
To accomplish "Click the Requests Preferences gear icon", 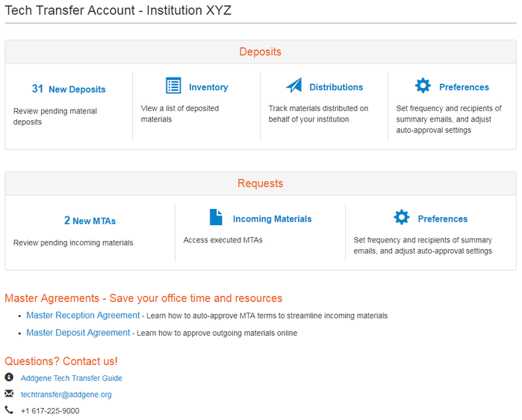I will (402, 217).
